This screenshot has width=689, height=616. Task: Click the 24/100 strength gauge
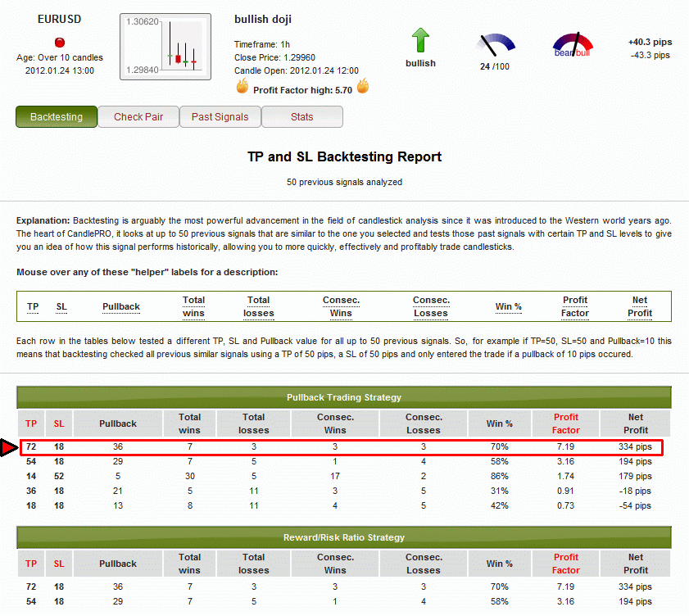(495, 45)
